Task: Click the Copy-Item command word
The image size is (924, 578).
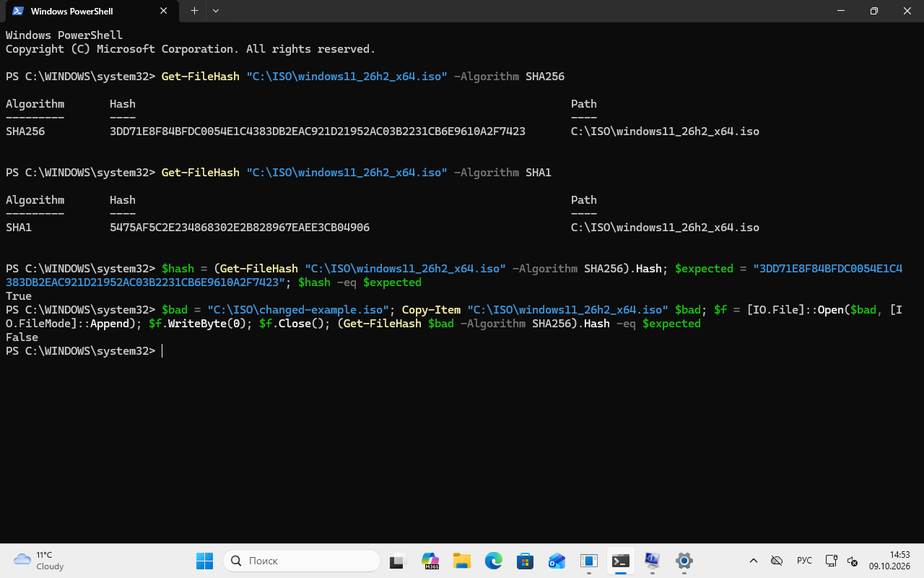Action: click(431, 310)
